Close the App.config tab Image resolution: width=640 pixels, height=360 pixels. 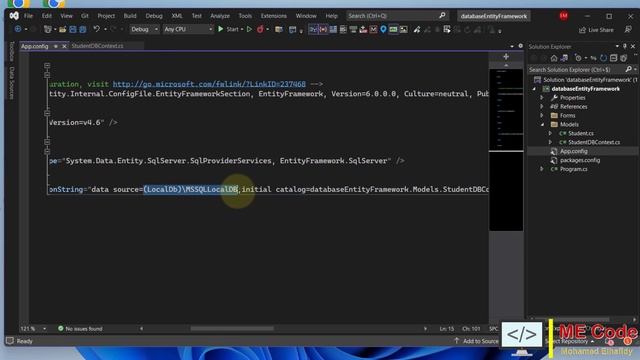tap(64, 46)
